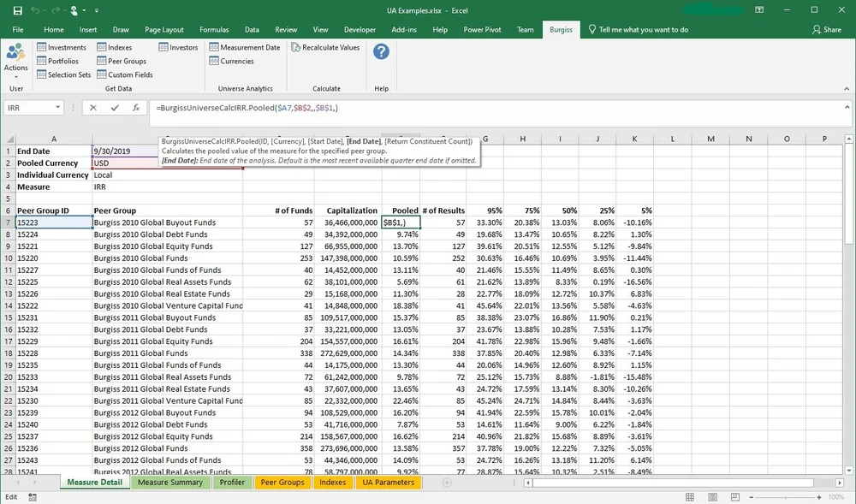856x504 pixels.
Task: Click the Redo arrow icon
Action: (x=55, y=10)
